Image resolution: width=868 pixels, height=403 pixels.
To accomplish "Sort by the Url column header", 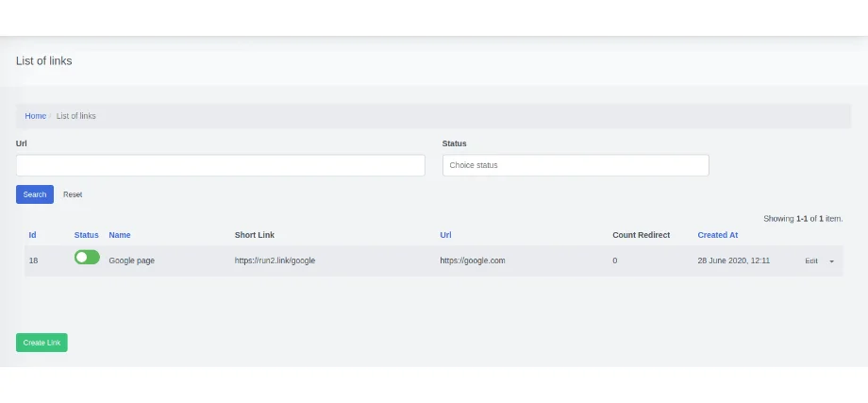I will [x=445, y=235].
